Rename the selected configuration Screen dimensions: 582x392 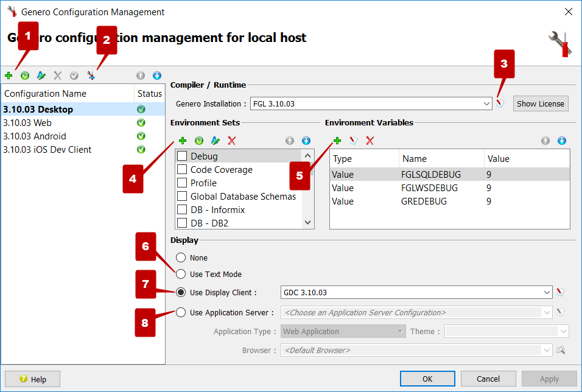click(x=41, y=75)
